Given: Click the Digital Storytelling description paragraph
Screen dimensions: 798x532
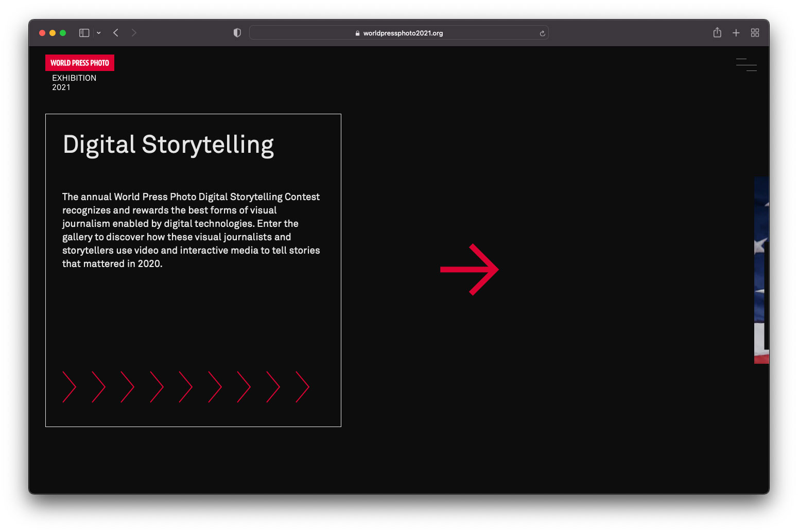Looking at the screenshot, I should 191,230.
